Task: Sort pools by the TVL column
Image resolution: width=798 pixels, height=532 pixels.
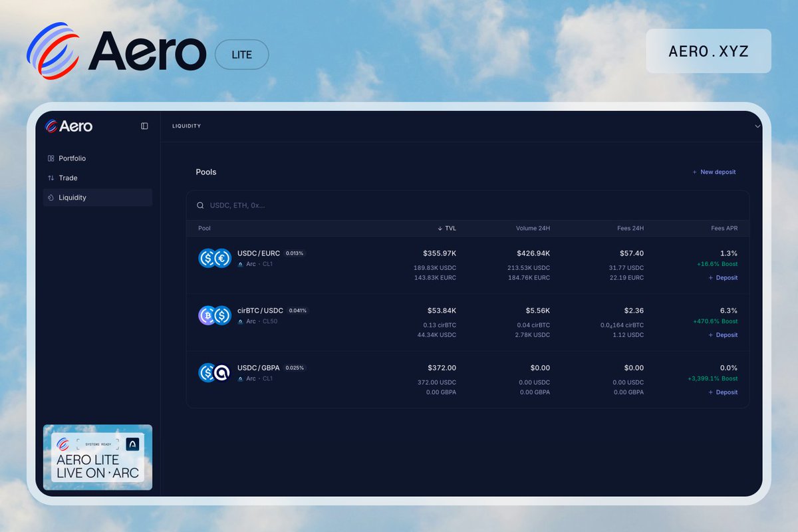Action: pos(446,228)
